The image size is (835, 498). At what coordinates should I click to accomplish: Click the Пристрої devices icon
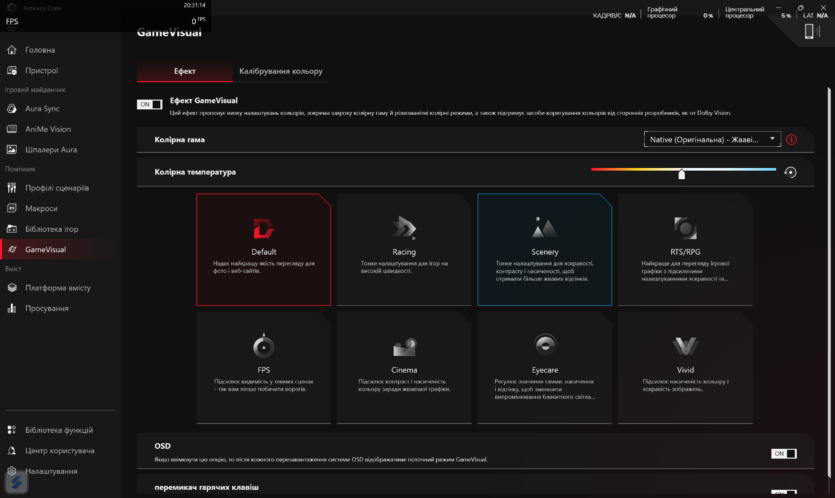[x=12, y=70]
